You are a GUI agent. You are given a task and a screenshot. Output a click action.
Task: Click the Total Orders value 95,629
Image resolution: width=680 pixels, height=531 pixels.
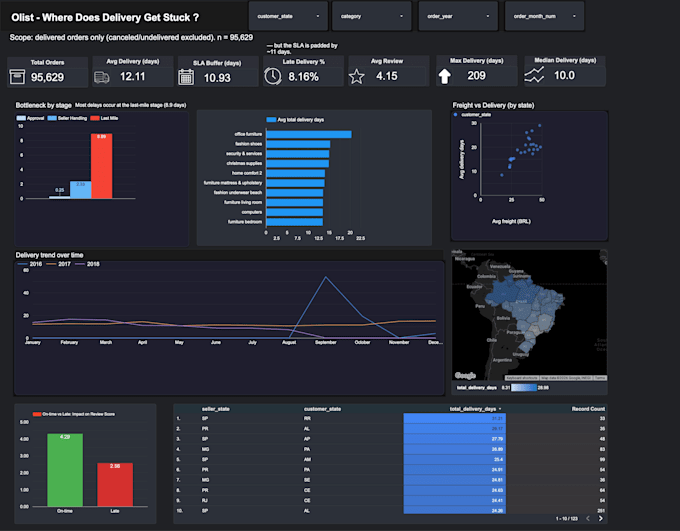click(x=47, y=77)
